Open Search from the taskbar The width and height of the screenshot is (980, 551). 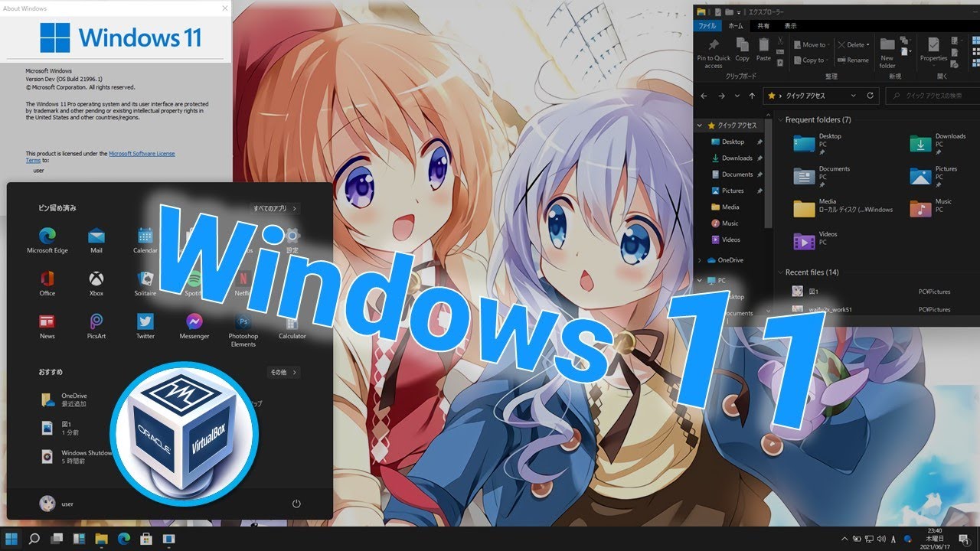tap(34, 539)
